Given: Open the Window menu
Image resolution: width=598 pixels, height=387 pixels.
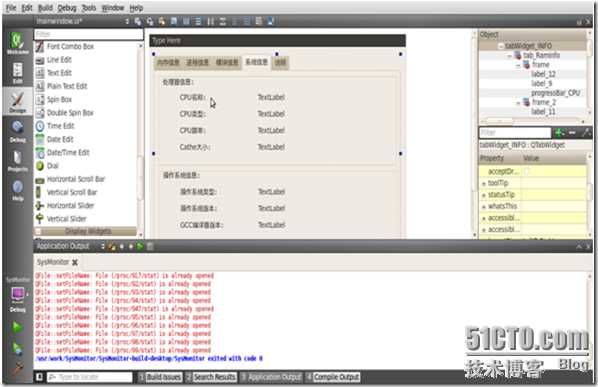Looking at the screenshot, I should pyautogui.click(x=113, y=8).
